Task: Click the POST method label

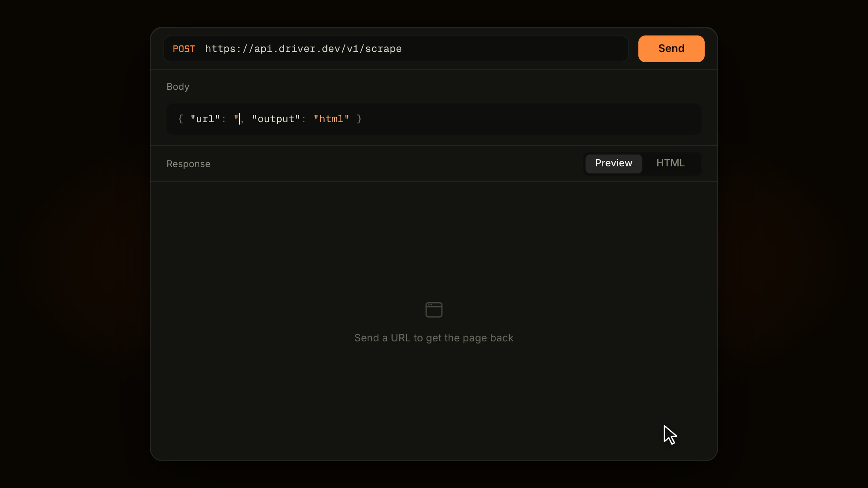Action: tap(184, 49)
